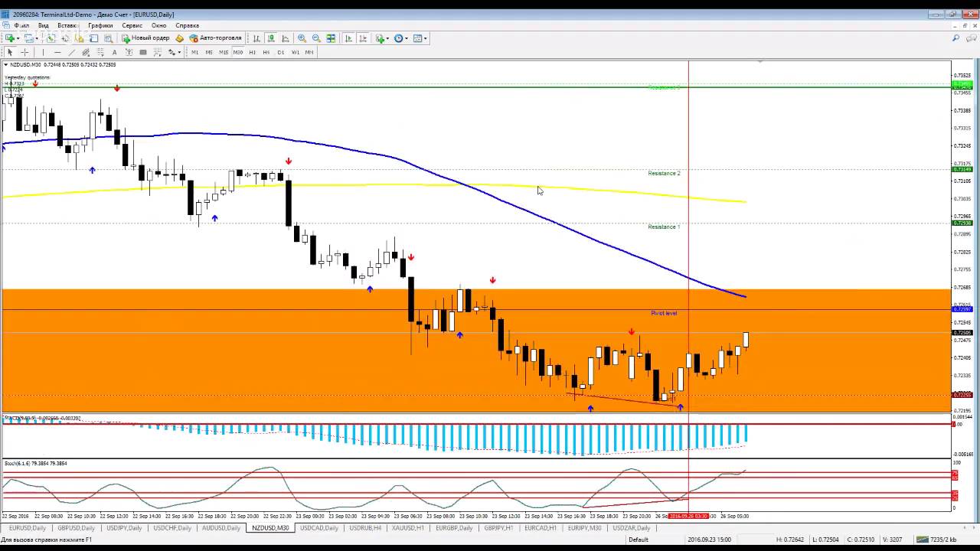
Task: Switch chart to bar chart mode
Action: pyautogui.click(x=256, y=38)
